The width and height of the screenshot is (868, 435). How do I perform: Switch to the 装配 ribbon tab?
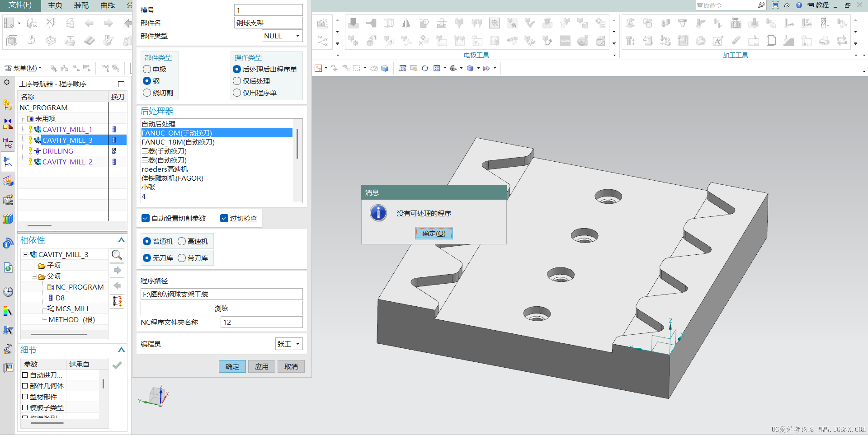click(x=81, y=5)
